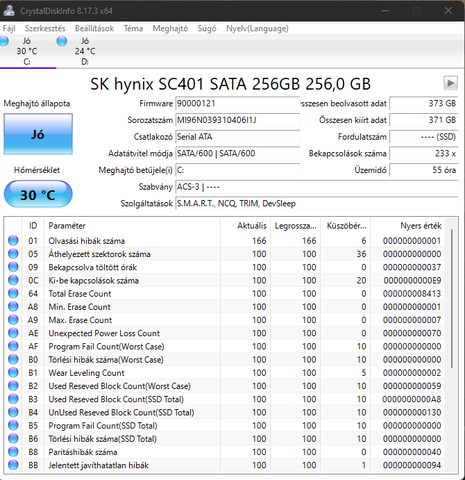Click the status icon for Max. Erase Count
The image size is (465, 480).
pyautogui.click(x=13, y=320)
